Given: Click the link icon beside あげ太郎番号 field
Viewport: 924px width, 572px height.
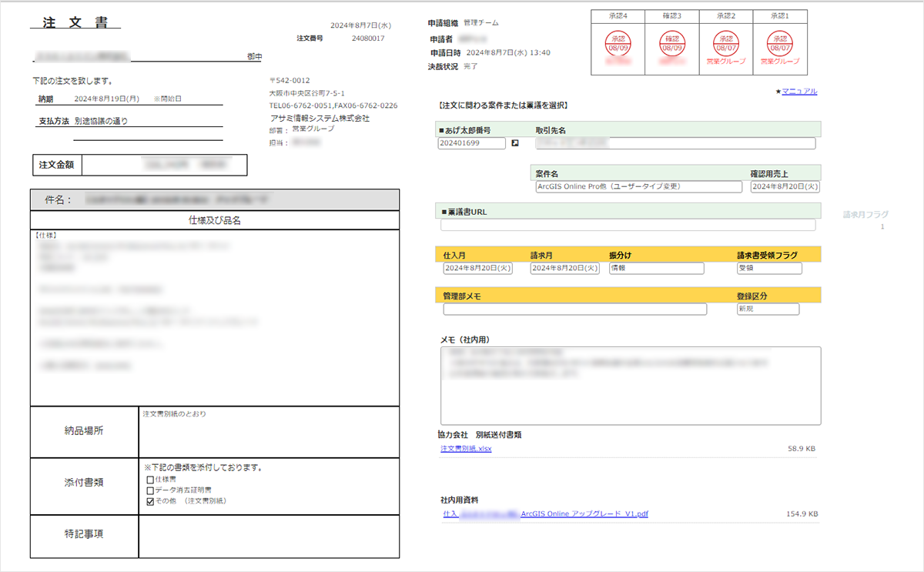Looking at the screenshot, I should [515, 143].
